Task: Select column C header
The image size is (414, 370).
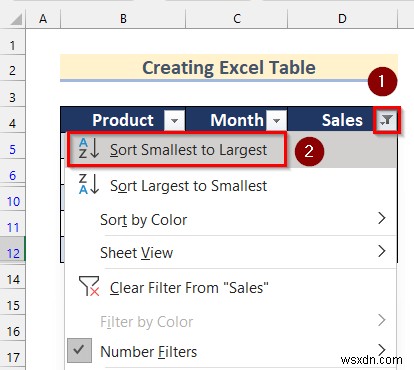Action: (237, 19)
